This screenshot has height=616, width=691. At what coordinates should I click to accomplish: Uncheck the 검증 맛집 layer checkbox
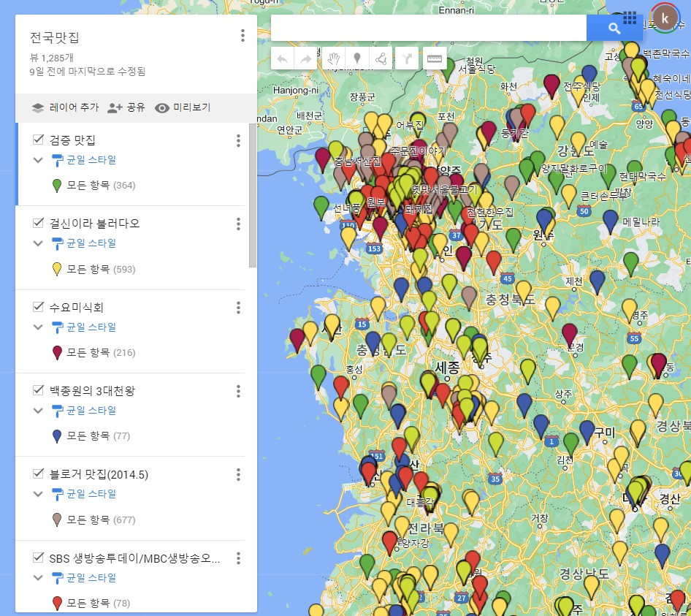[38, 140]
